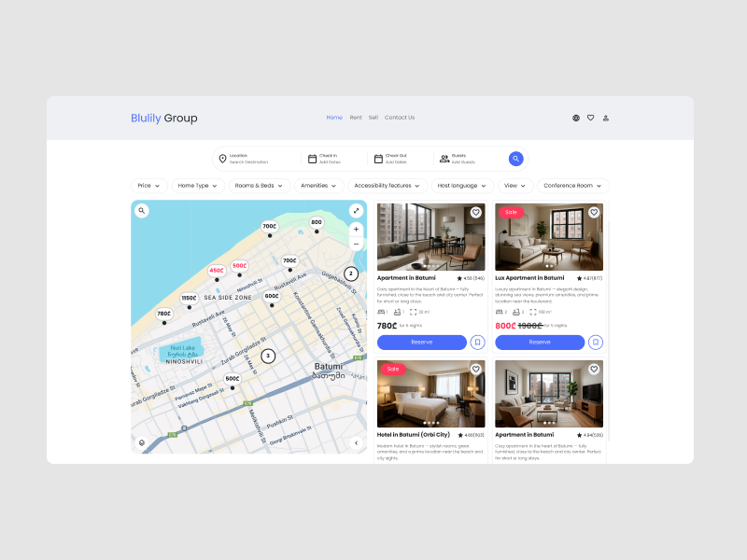Open the Contact Us page
Screen dimensions: 747x560
(x=400, y=118)
